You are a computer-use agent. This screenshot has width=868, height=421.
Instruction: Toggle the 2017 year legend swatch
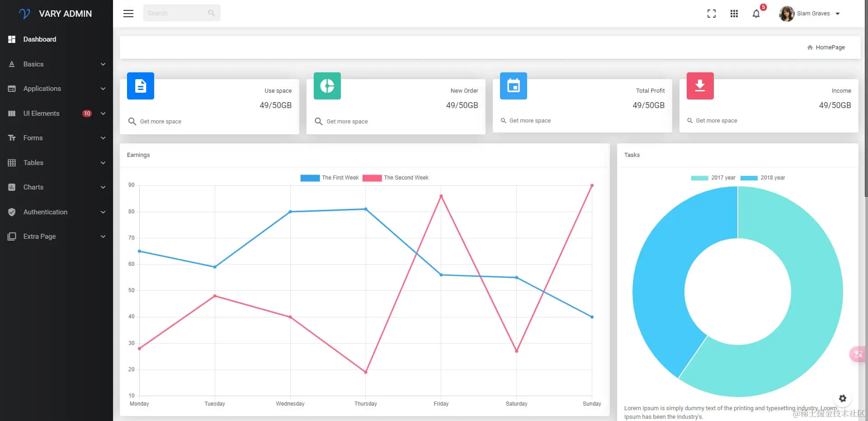coord(700,178)
